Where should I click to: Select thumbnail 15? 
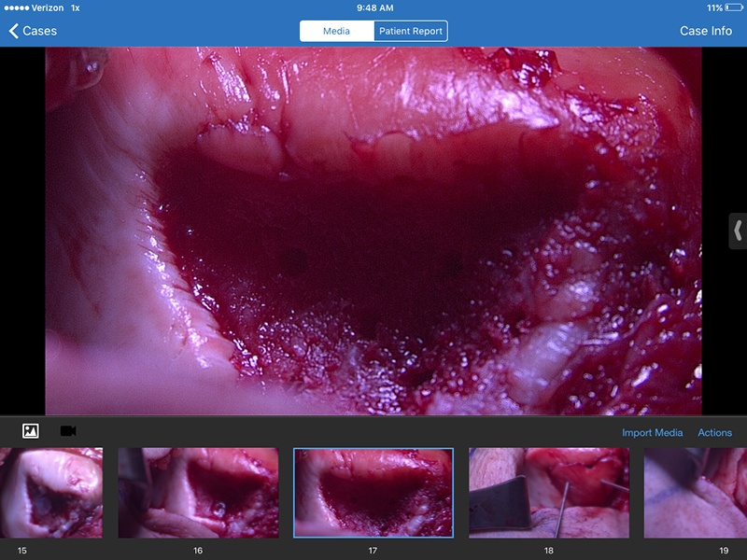51,493
